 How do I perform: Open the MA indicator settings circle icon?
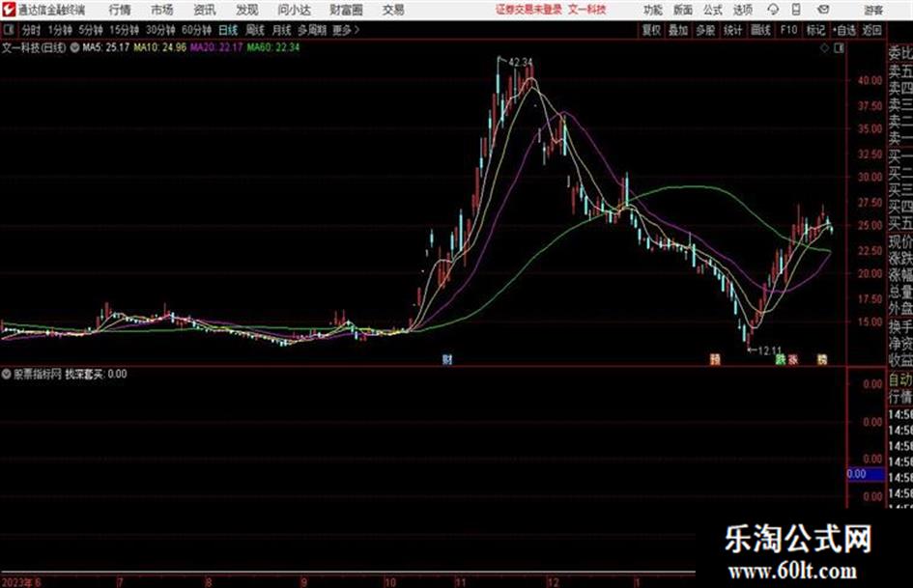point(74,47)
